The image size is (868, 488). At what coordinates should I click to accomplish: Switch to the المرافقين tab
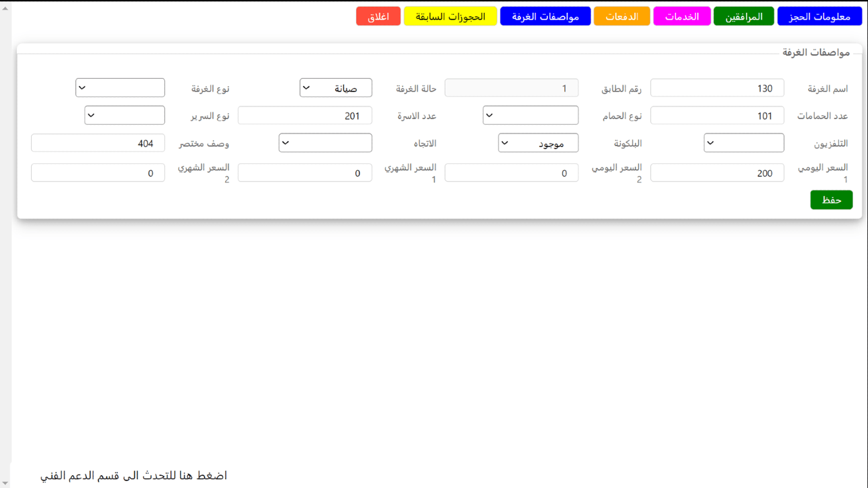tap(743, 17)
